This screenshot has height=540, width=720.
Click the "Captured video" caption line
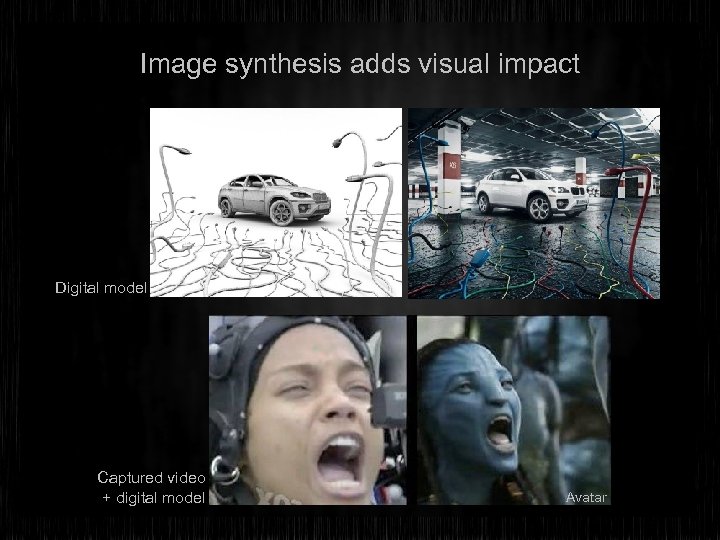[152, 478]
